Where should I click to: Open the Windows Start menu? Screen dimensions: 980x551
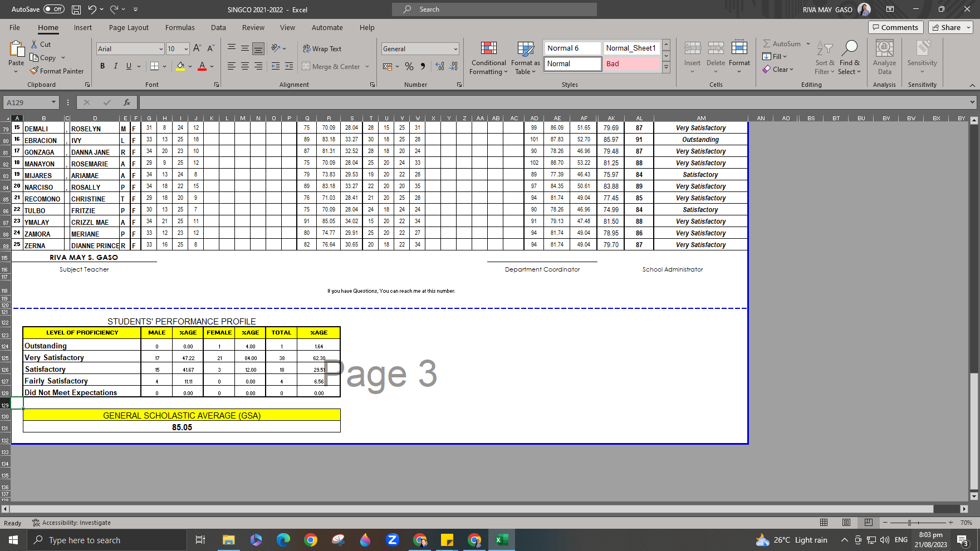(x=13, y=540)
